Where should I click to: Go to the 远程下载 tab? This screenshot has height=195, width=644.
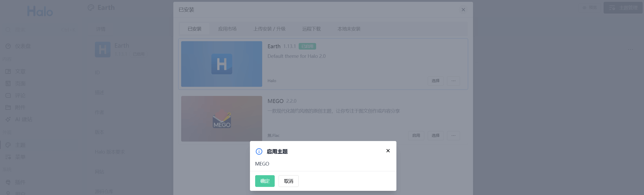[311, 29]
